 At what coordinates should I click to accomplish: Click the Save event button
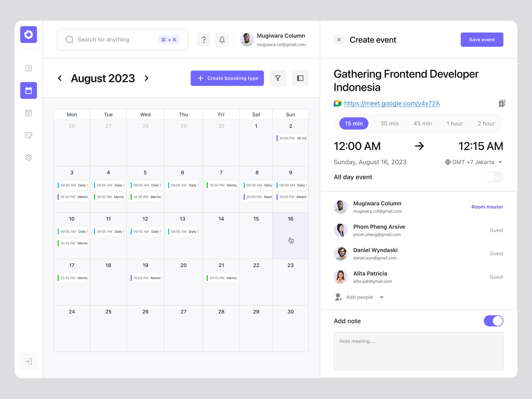(x=482, y=40)
